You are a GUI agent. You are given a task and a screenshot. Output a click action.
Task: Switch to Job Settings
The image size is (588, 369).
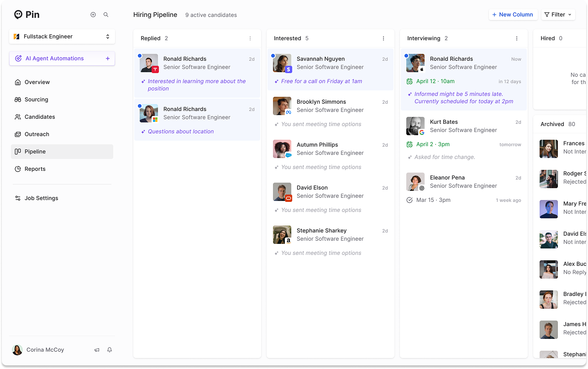click(42, 198)
